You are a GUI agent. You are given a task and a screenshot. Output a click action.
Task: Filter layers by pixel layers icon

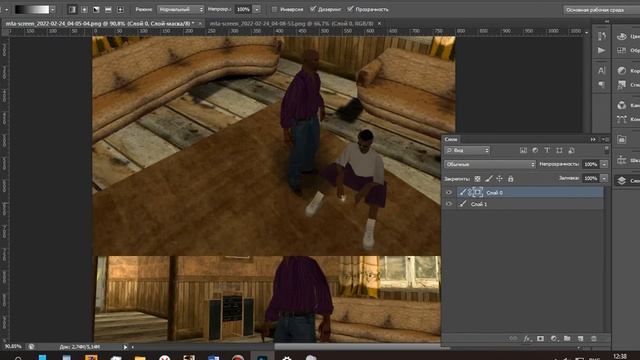coord(523,150)
